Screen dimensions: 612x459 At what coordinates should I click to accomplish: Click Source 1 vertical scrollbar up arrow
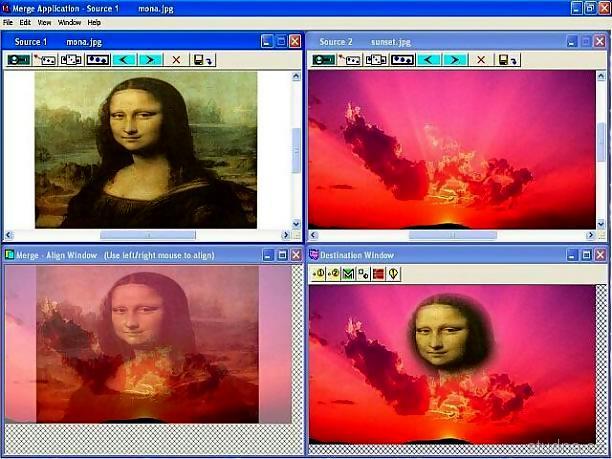[x=296, y=76]
